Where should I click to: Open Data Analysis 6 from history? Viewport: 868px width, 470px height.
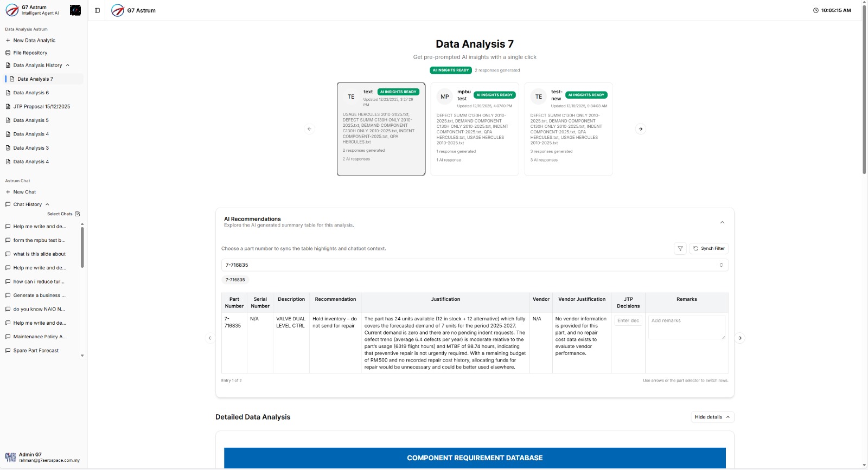point(31,93)
